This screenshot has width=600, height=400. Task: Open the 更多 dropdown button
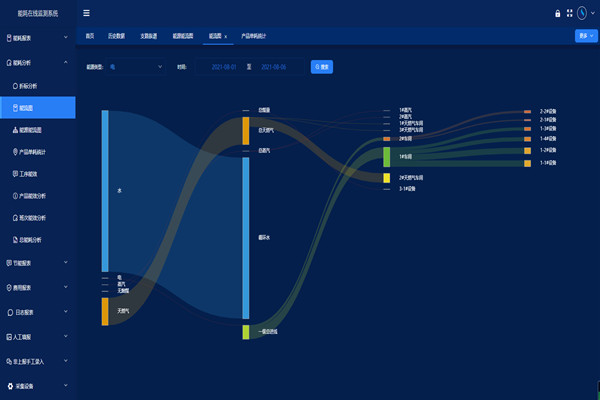[x=585, y=36]
